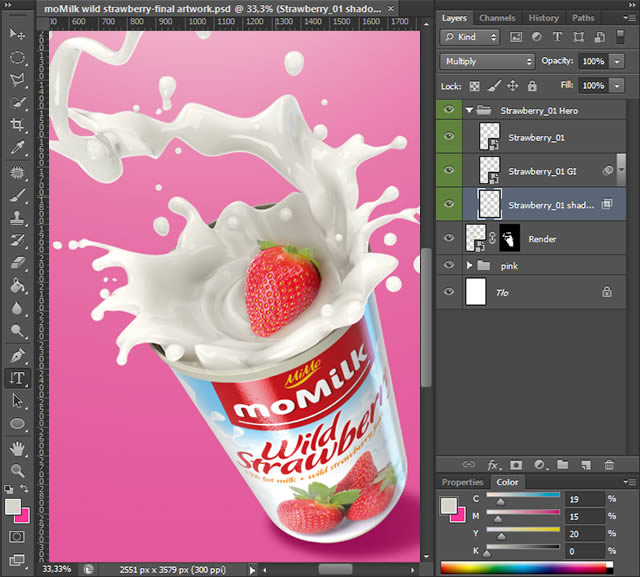This screenshot has height=577, width=640.
Task: Hide the Strawberry_01 layer
Action: click(x=449, y=136)
